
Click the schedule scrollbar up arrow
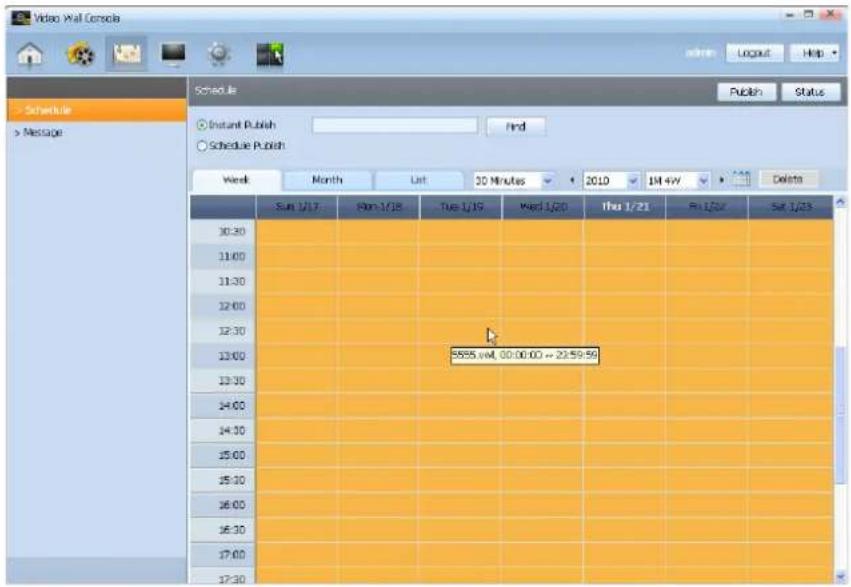click(x=841, y=202)
